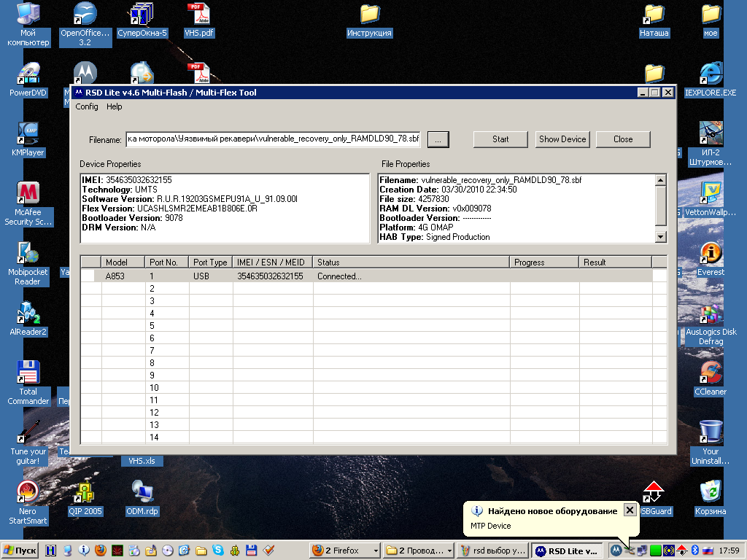
Task: Select the QIP 2005 desktop icon
Action: [85, 499]
